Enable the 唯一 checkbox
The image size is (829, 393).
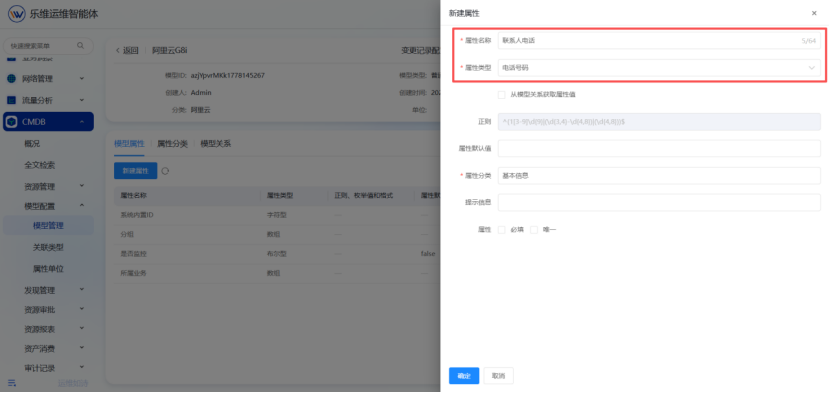pos(534,230)
